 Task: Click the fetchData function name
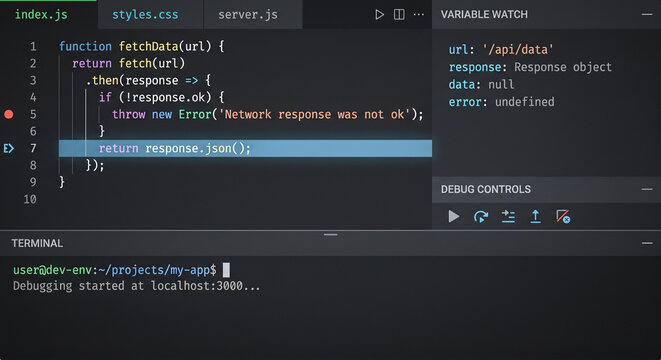tap(148, 46)
